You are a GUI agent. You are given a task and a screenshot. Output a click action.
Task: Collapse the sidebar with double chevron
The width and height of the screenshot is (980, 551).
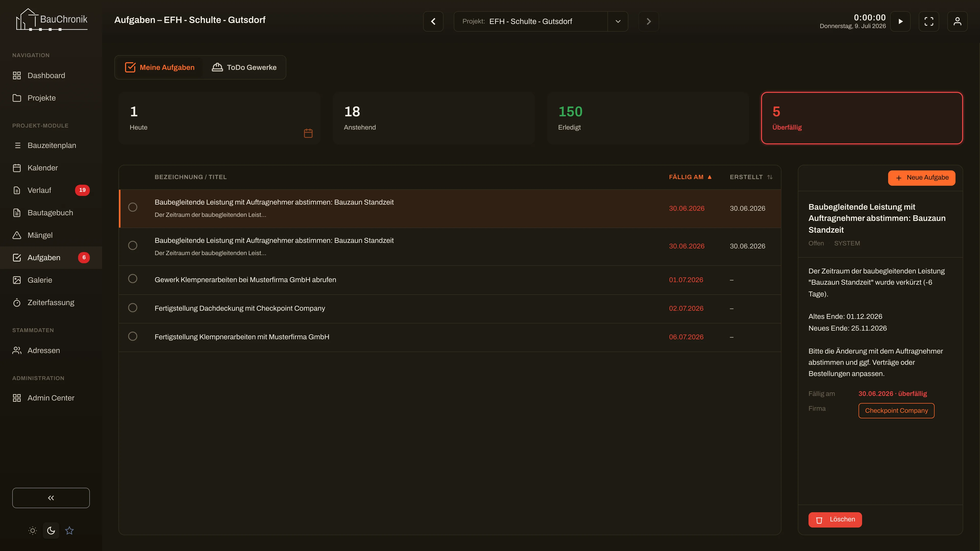click(51, 498)
